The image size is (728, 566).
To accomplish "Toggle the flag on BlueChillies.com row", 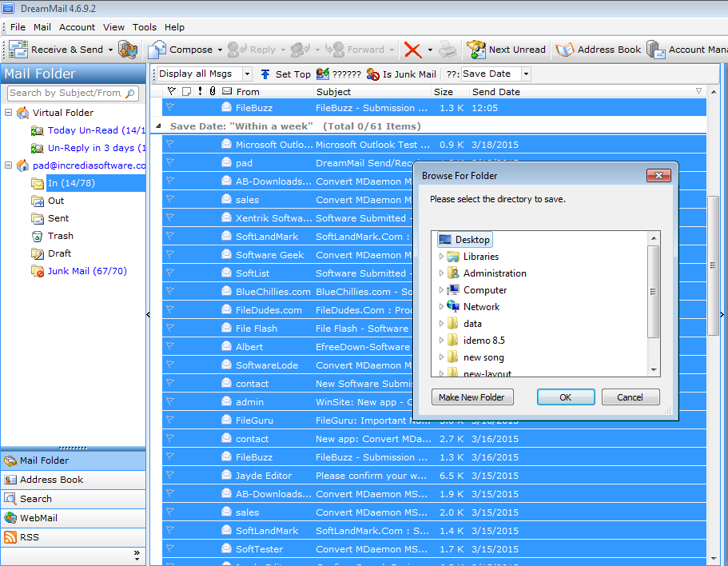I will point(170,291).
